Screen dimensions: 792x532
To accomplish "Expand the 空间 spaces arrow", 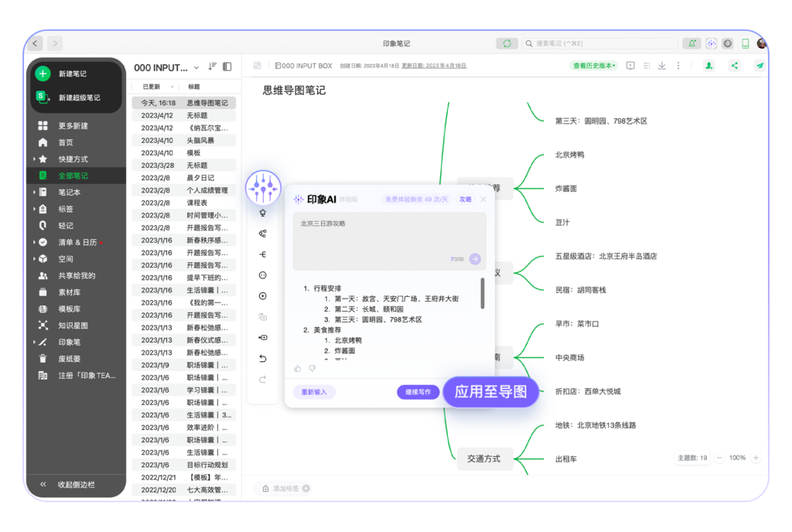I will click(x=34, y=259).
